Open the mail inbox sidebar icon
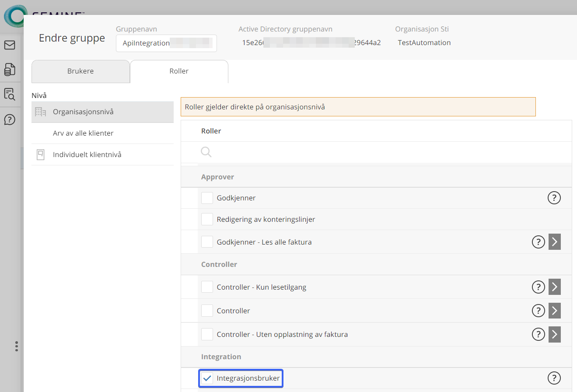Image resolution: width=577 pixels, height=392 pixels. point(10,45)
